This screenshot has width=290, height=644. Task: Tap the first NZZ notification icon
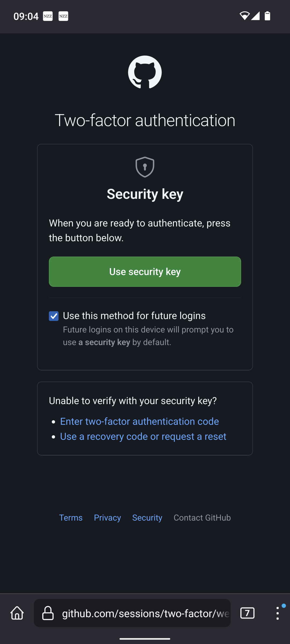tap(47, 16)
